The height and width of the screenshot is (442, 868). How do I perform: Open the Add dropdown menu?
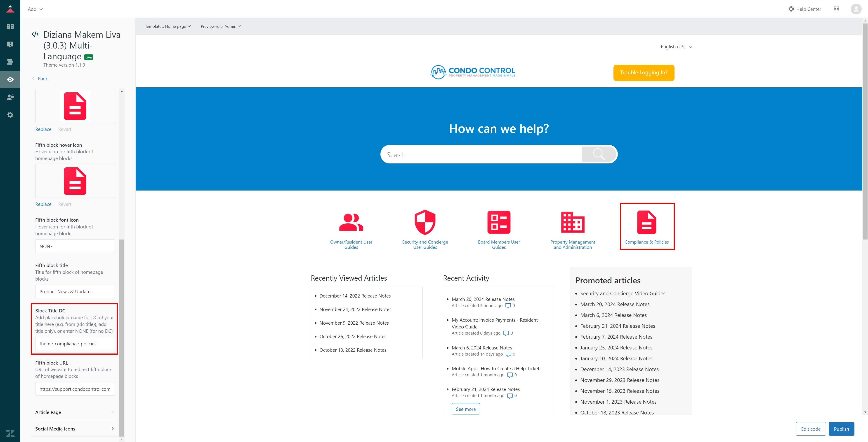[35, 9]
